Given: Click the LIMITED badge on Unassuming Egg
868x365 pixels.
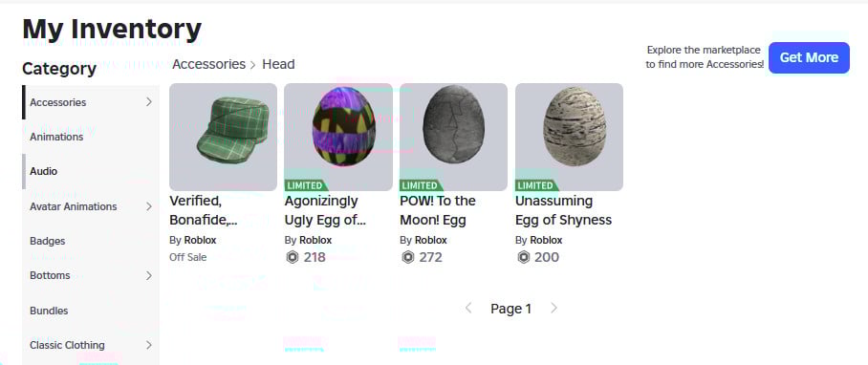Looking at the screenshot, I should [x=537, y=185].
